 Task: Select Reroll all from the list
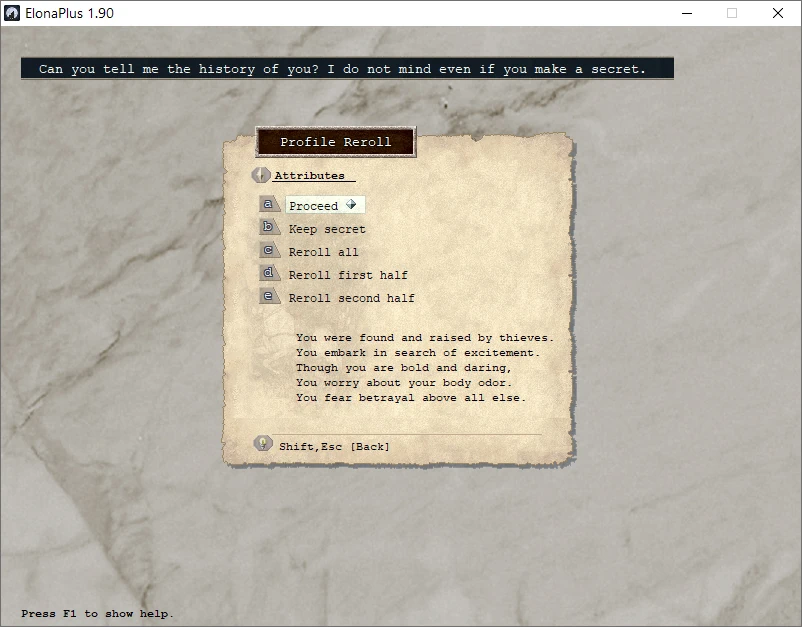323,252
